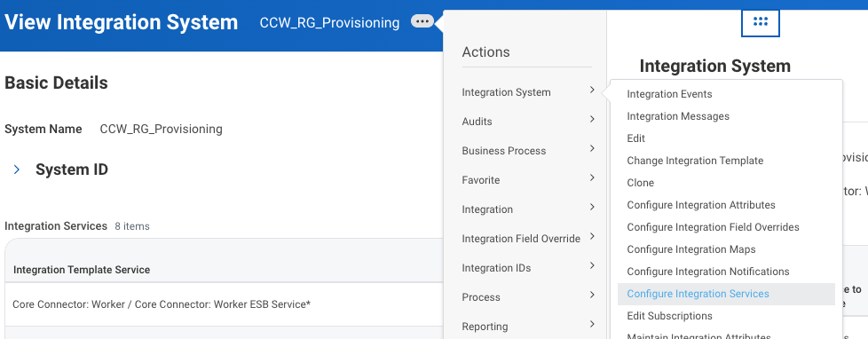
Task: Select Configure Integration Attributes
Action: pos(701,205)
